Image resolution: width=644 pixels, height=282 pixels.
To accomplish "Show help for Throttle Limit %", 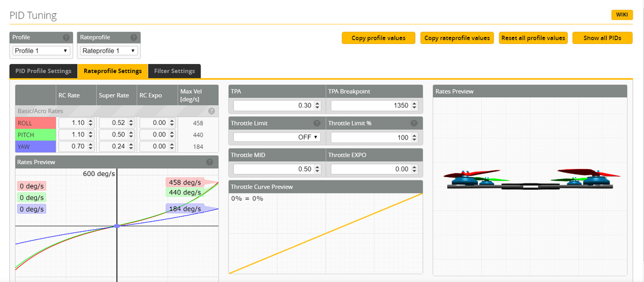I will [414, 123].
